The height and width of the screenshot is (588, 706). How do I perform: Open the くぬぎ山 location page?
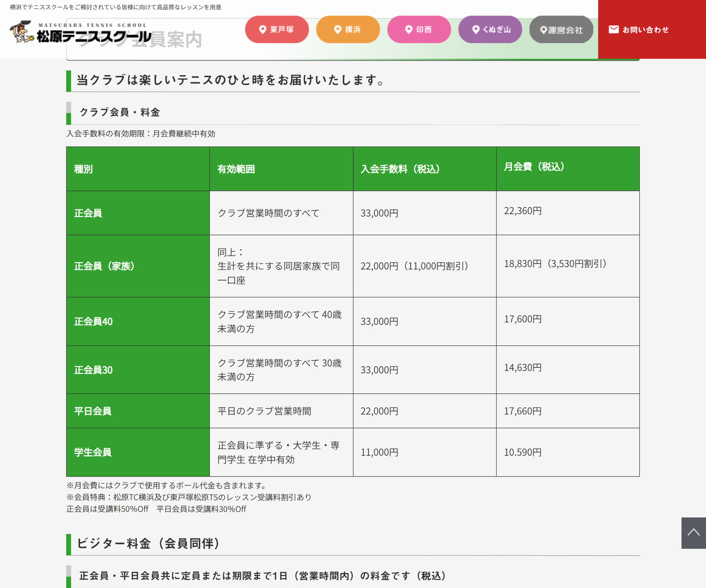click(x=490, y=29)
